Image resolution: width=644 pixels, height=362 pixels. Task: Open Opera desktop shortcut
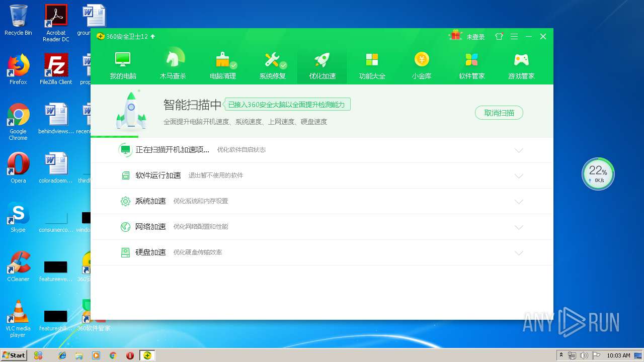click(18, 167)
